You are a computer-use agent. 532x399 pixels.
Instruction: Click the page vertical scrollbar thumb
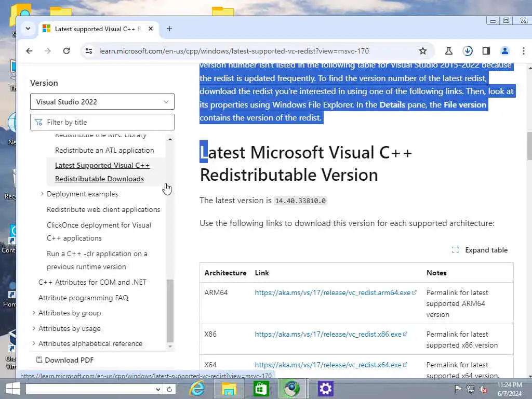(529, 146)
